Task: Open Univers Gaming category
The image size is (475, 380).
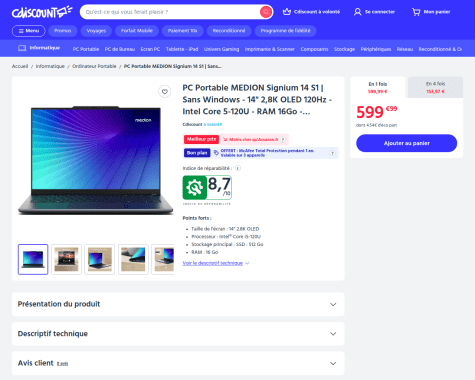Action: 221,49
